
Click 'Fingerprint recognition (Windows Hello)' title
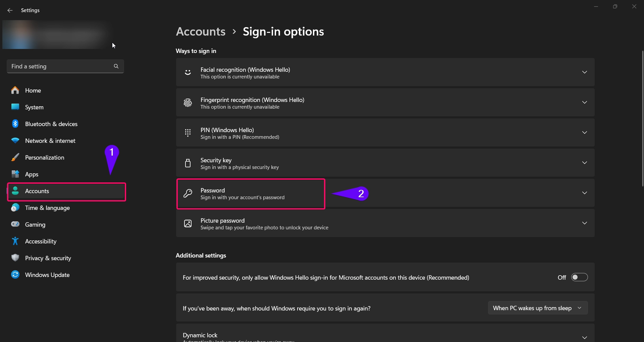pyautogui.click(x=252, y=100)
